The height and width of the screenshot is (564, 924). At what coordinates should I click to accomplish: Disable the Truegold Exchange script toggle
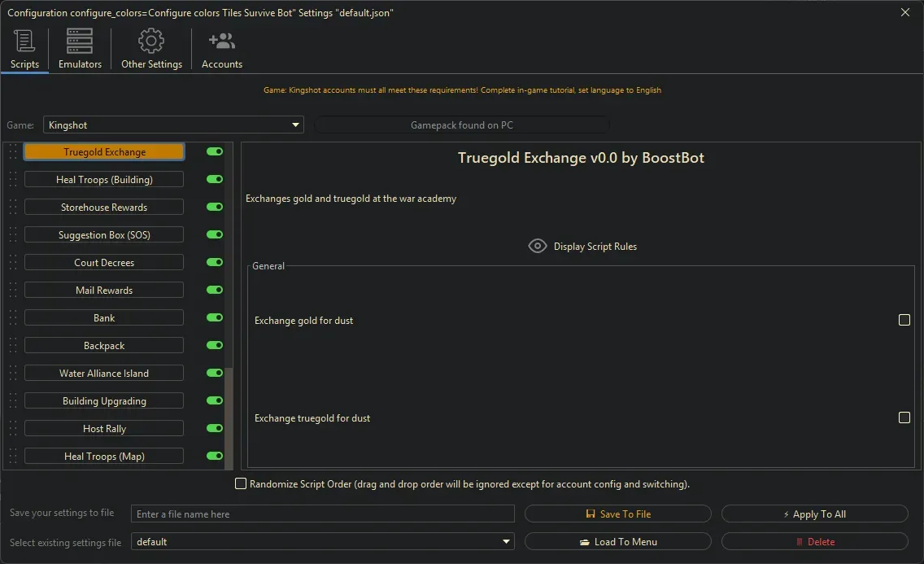tap(213, 151)
